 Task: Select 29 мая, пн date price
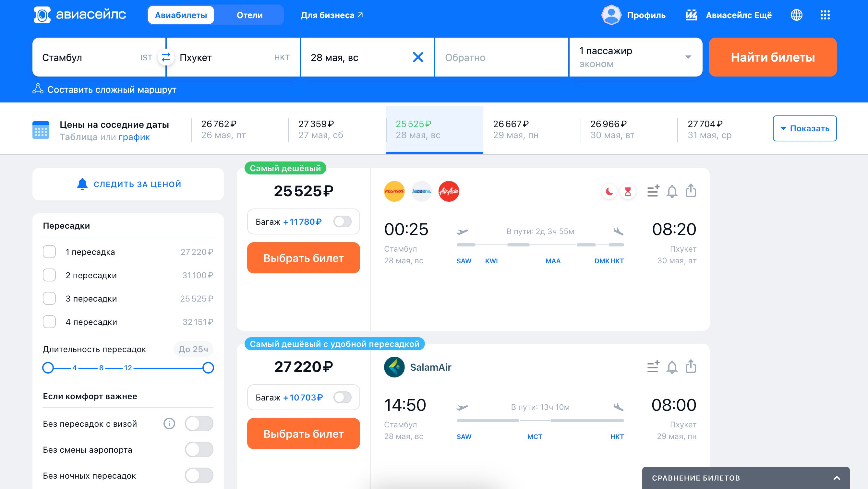click(x=532, y=130)
